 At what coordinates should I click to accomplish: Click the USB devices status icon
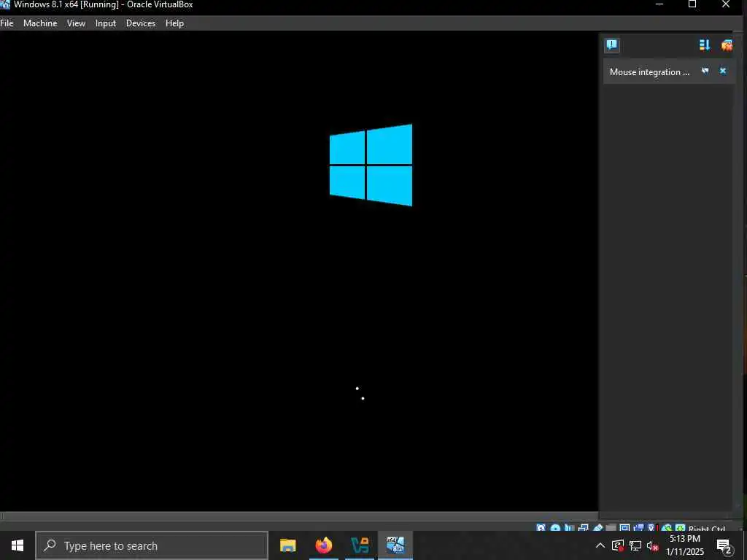coord(598,528)
